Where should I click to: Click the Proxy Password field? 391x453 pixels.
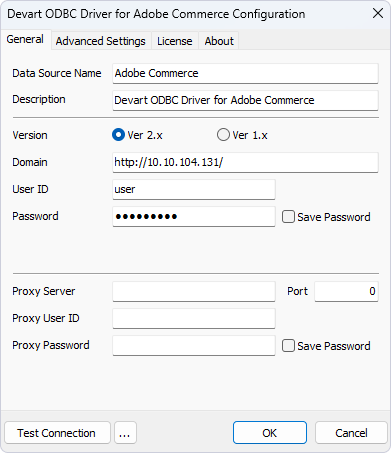(x=194, y=345)
